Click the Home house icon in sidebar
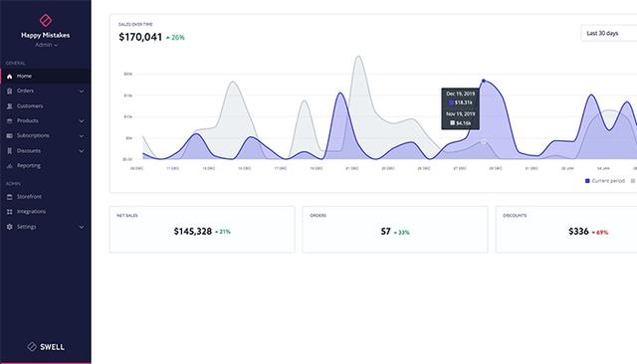Viewport: 637px width, 364px height. [10, 77]
